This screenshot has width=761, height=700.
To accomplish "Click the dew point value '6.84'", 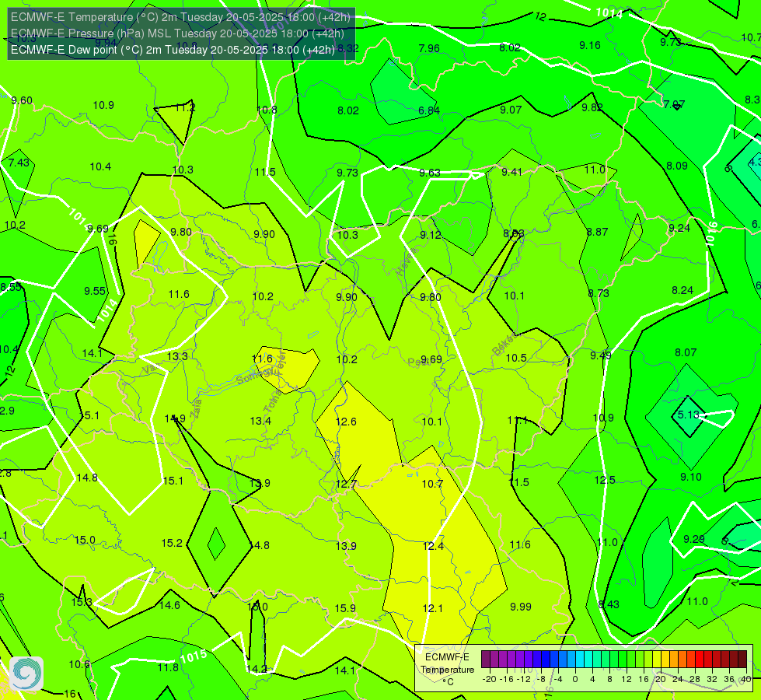I will [429, 110].
